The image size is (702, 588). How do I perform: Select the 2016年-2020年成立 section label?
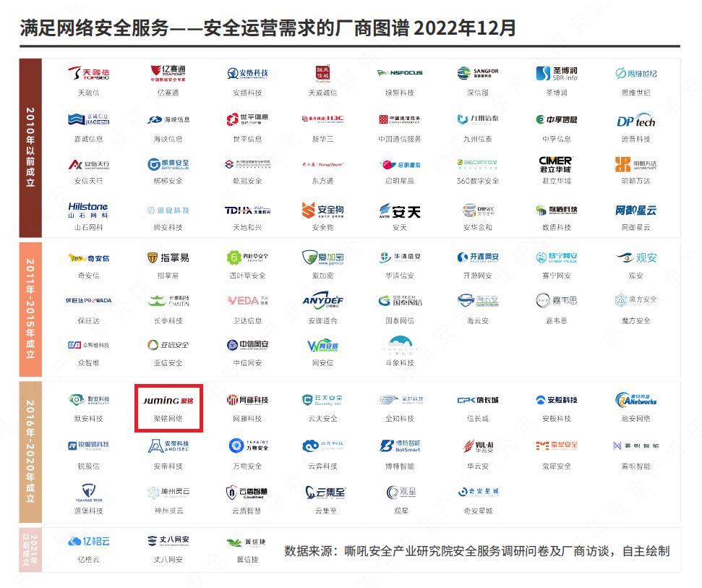coord(30,451)
